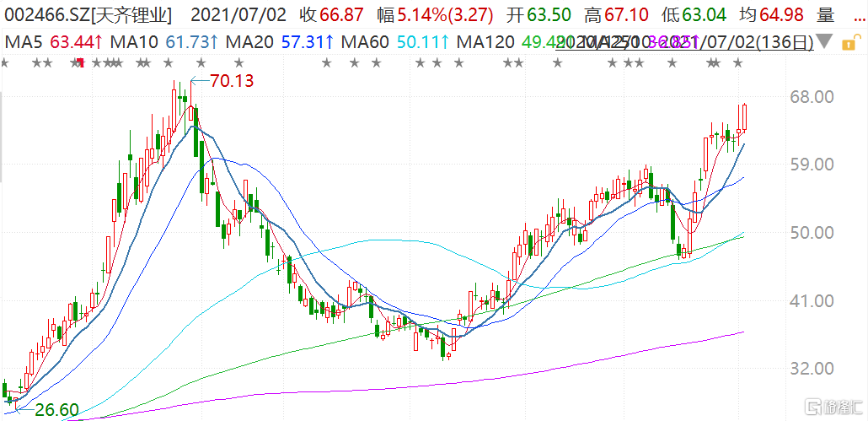This screenshot has width=868, height=421.
Task: Click the first star marker at the chart's left edge
Action: pos(4,63)
